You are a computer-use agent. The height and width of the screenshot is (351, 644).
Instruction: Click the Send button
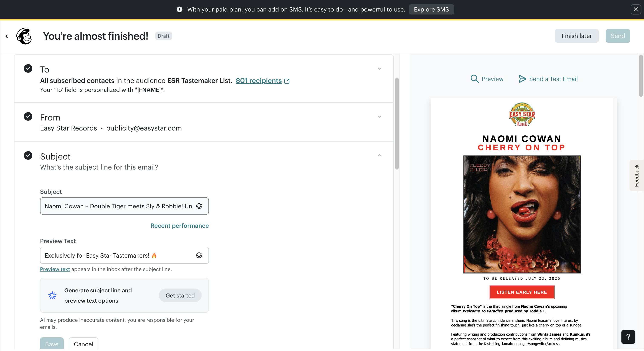(618, 36)
